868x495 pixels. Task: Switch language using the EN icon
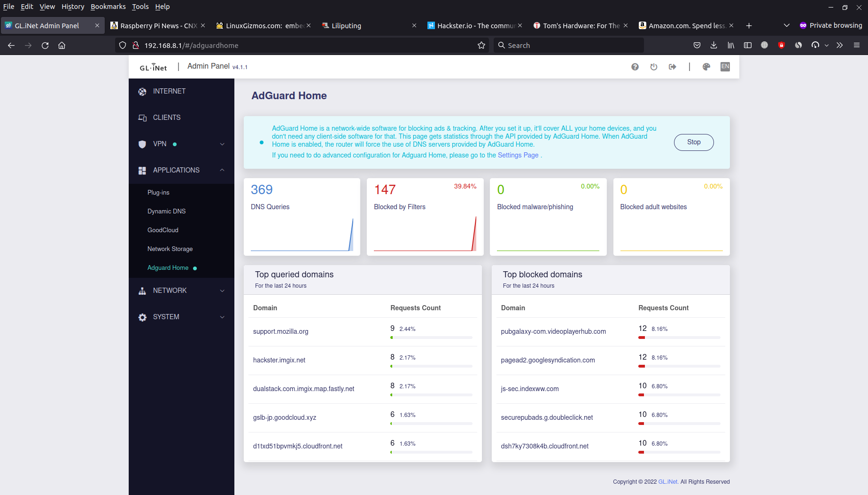[725, 67]
